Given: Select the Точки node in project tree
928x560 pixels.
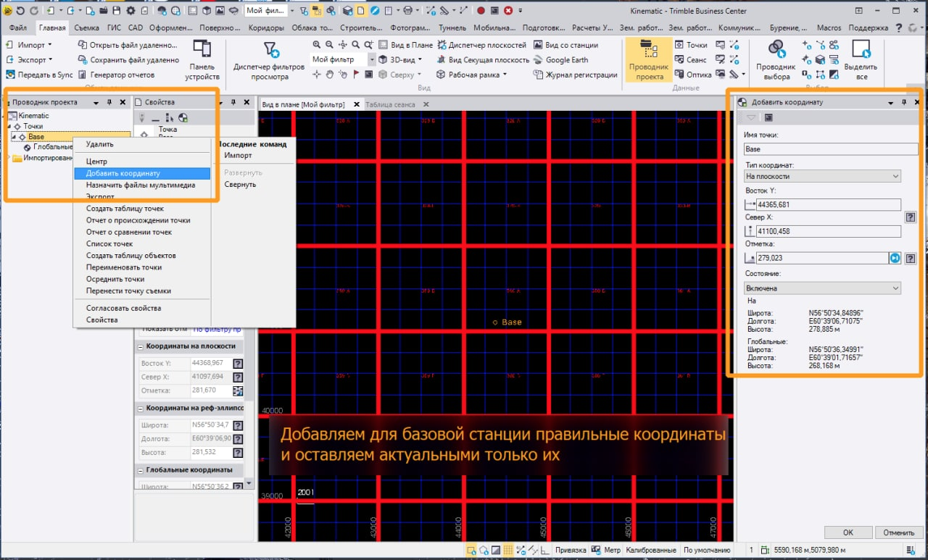Looking at the screenshot, I should pyautogui.click(x=33, y=126).
